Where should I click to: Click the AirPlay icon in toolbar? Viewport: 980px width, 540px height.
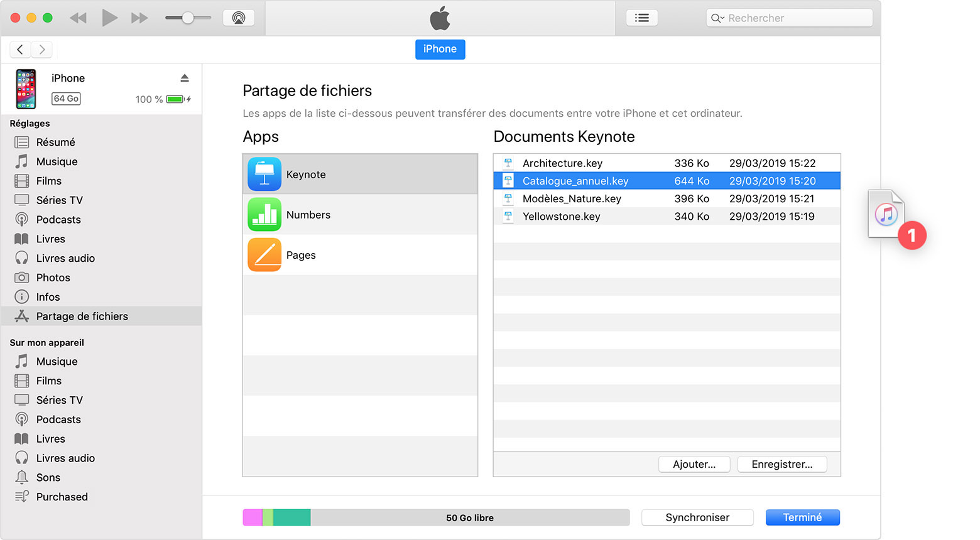(x=239, y=18)
